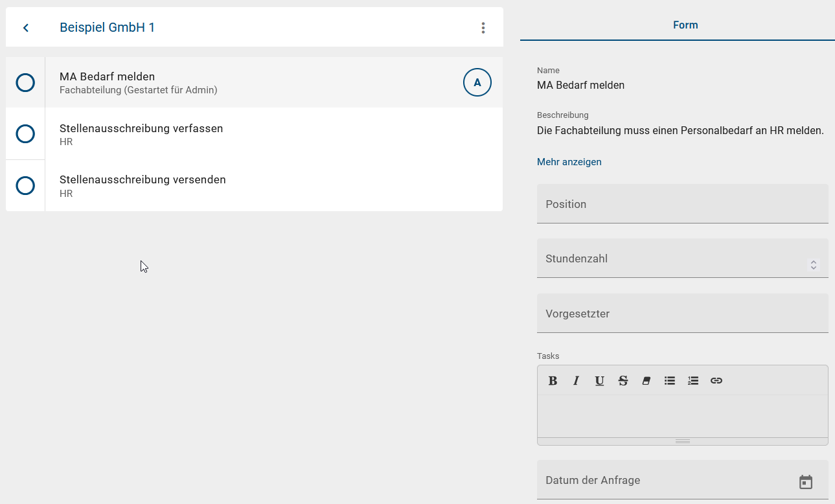Viewport: 835px width, 504px height.
Task: Apply bold formatting in the Tasks editor
Action: pos(552,380)
